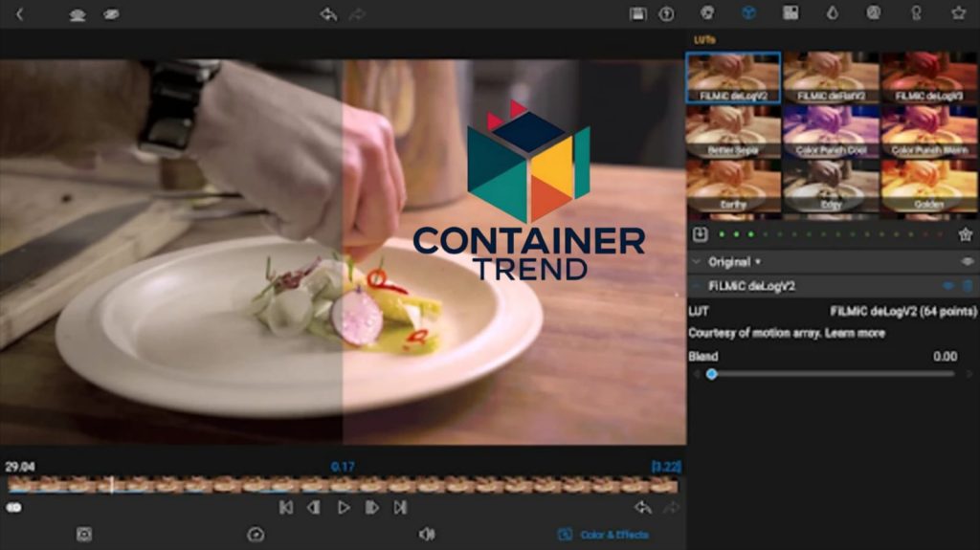The height and width of the screenshot is (550, 980).
Task: Undo using the arrow near timeline
Action: tap(642, 508)
